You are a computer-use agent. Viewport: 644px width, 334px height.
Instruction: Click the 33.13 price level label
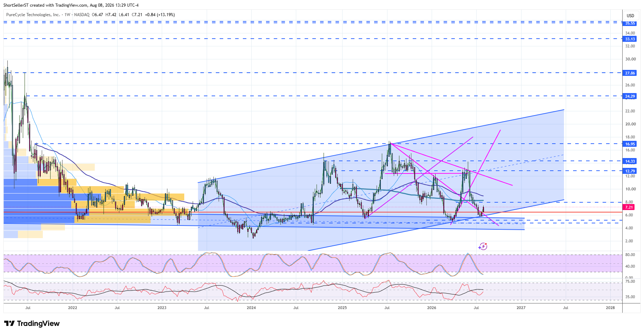pyautogui.click(x=630, y=39)
